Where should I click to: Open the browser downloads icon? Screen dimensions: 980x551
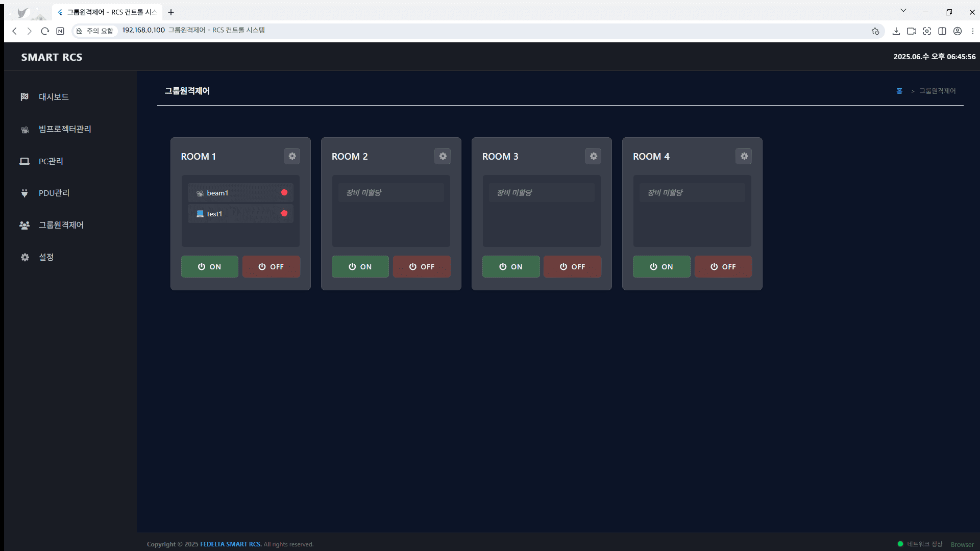point(896,31)
